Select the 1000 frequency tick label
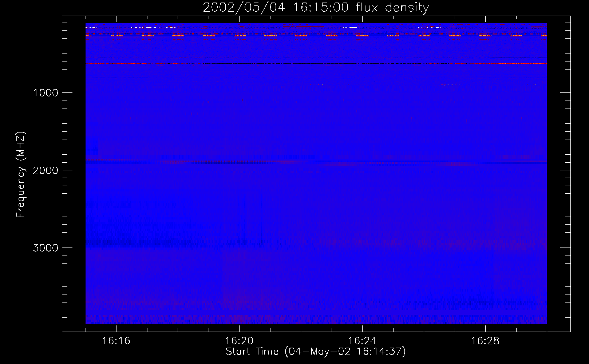This screenshot has width=589, height=364. 46,93
